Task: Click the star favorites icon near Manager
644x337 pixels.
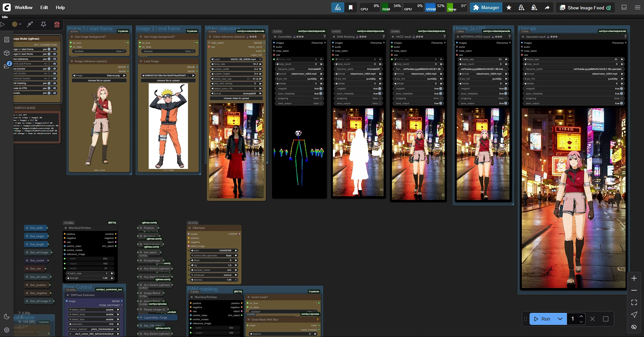Action: coord(509,7)
